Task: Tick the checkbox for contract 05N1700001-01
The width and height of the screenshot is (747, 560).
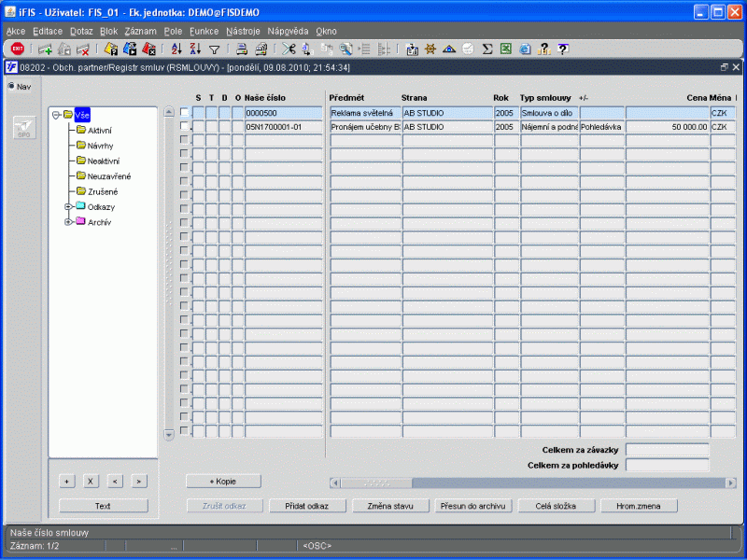Action: point(184,126)
